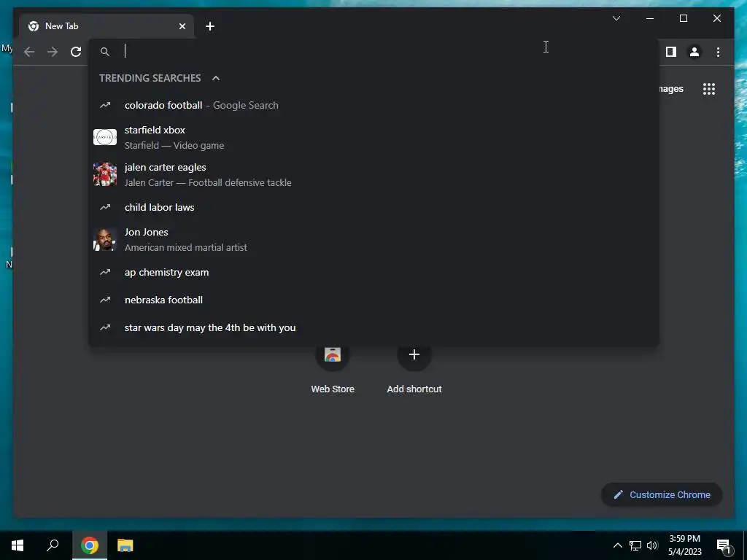The image size is (747, 560).
Task: Choose ap chemistry exam suggestion
Action: tap(373, 273)
